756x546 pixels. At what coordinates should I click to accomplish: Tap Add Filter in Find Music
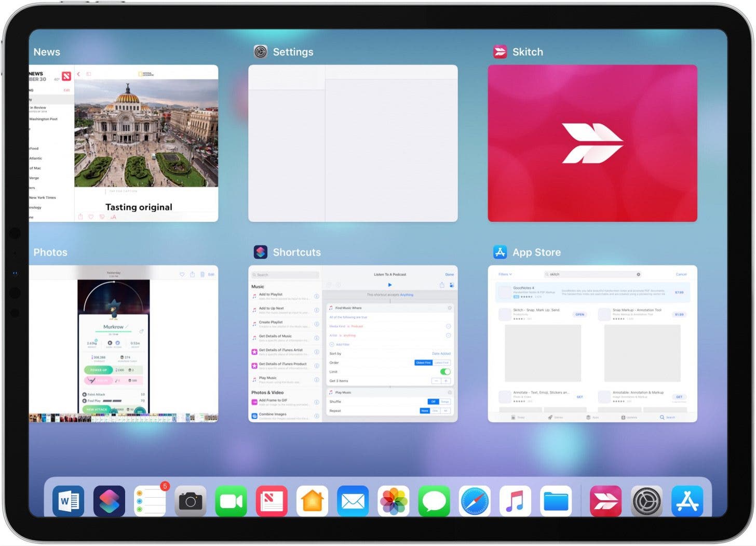coord(340,344)
